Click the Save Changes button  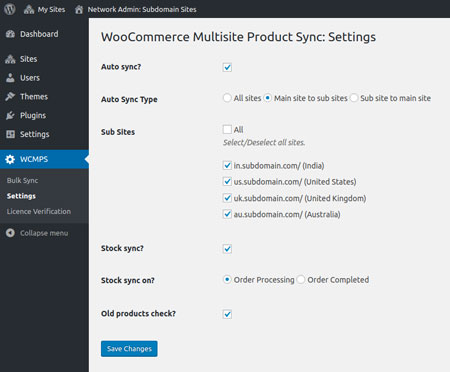(129, 349)
